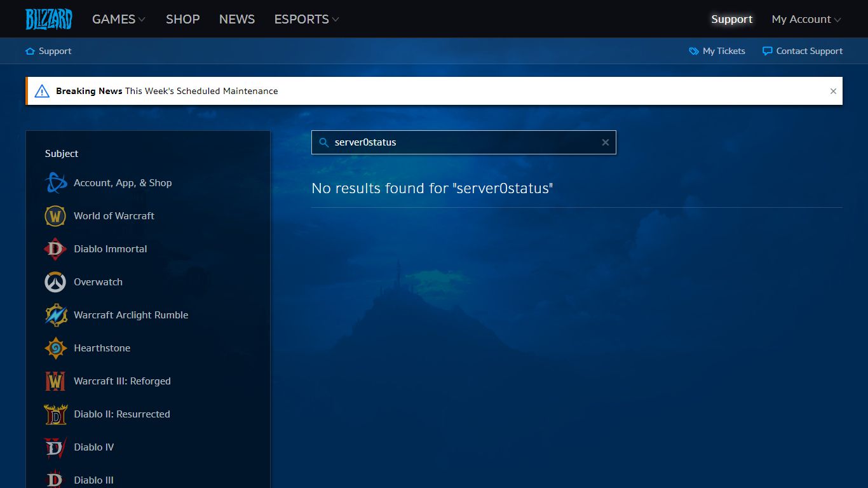The width and height of the screenshot is (868, 488).
Task: Dismiss the Breaking News banner
Action: click(833, 91)
